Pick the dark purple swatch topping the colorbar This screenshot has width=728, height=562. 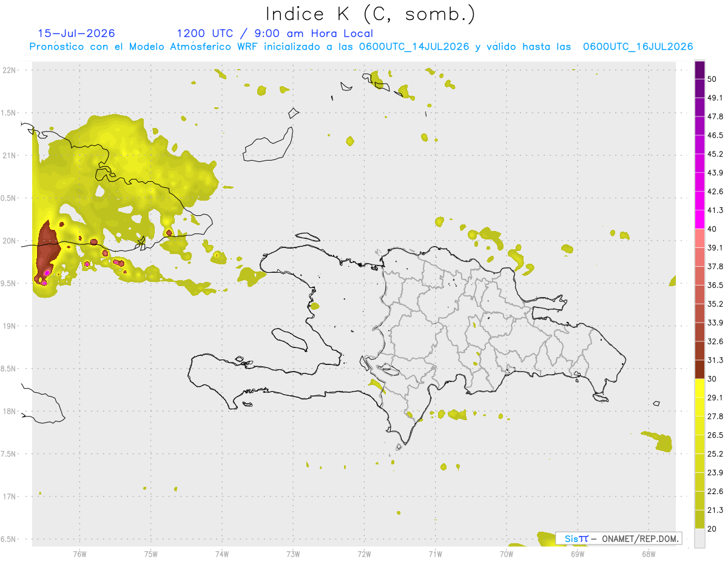click(x=699, y=70)
